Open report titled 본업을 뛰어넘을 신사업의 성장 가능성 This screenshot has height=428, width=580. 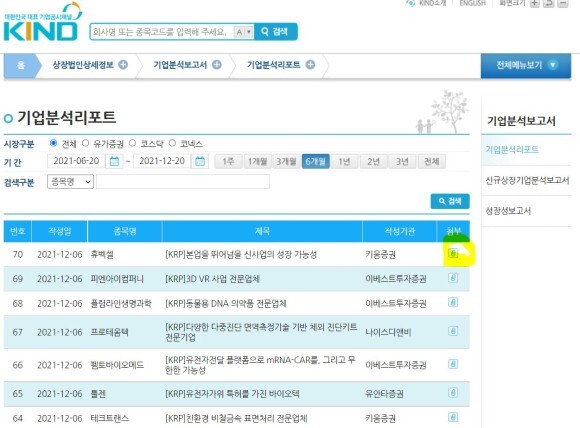pyautogui.click(x=241, y=255)
